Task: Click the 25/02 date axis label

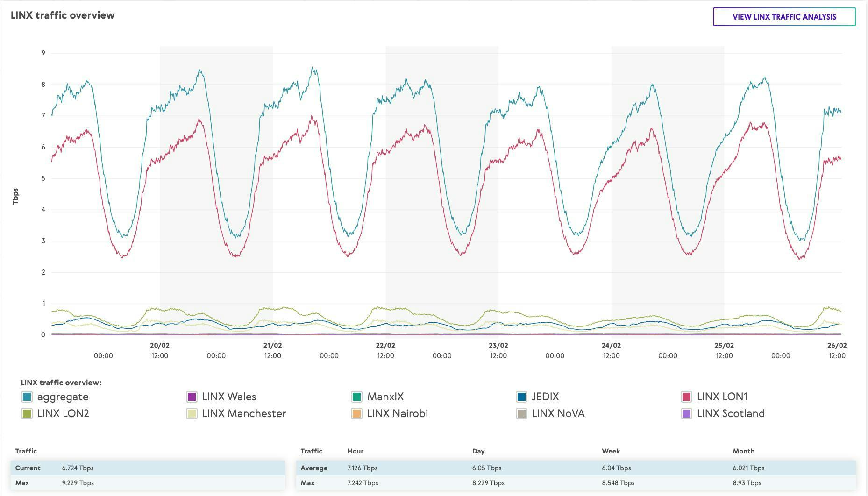Action: (x=724, y=346)
